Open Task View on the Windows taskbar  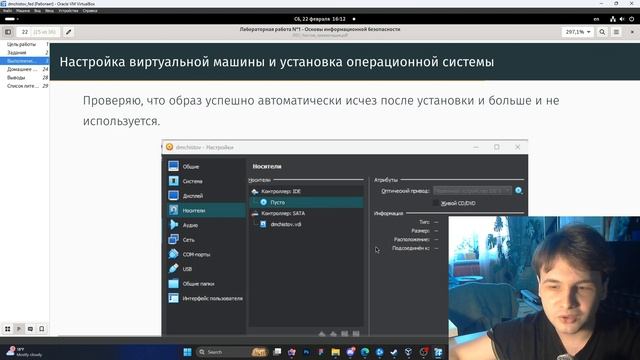(x=277, y=352)
